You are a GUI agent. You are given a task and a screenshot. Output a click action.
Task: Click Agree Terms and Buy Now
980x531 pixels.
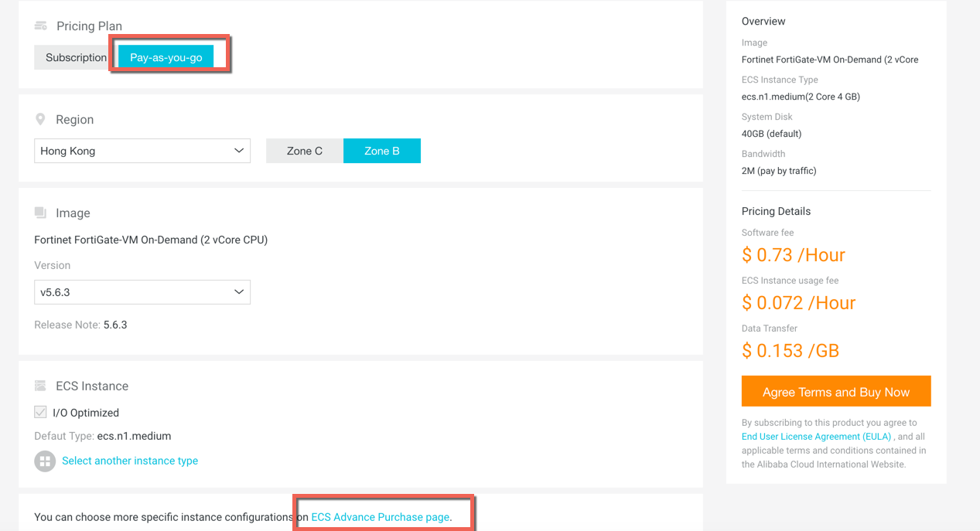pos(836,392)
